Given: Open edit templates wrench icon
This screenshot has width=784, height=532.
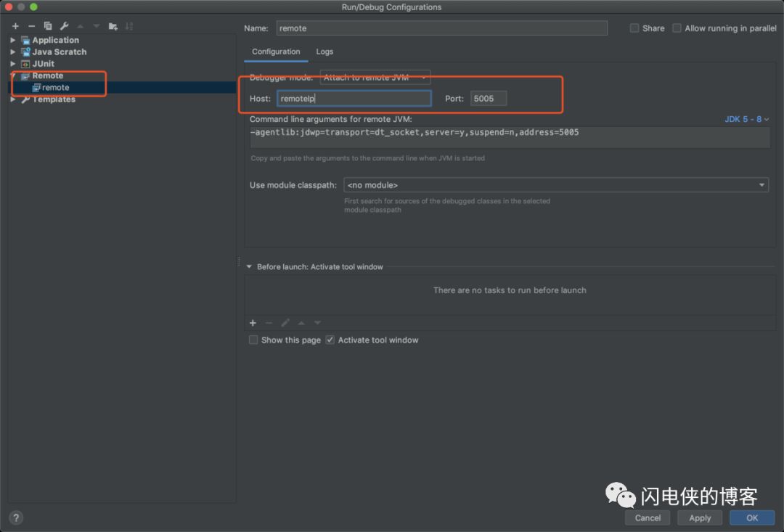Looking at the screenshot, I should click(x=64, y=26).
